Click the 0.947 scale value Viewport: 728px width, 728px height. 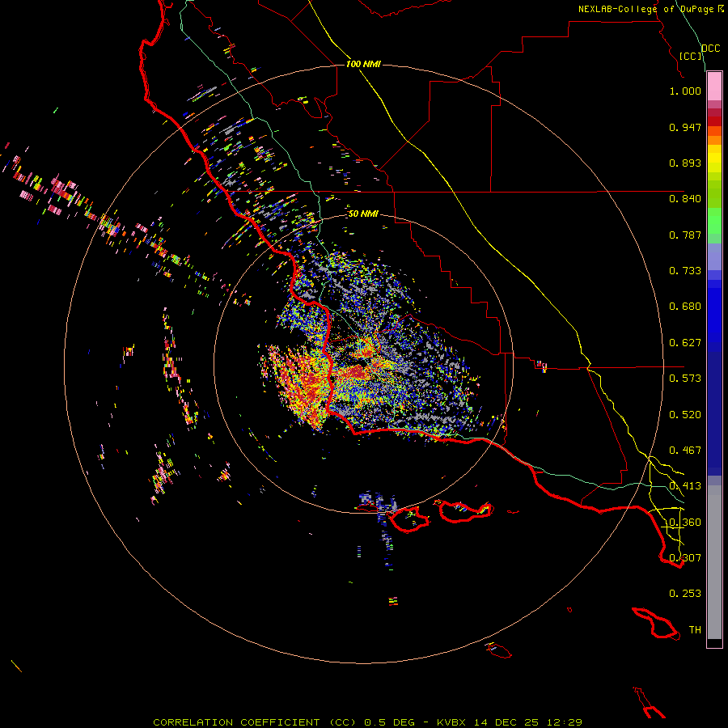coord(685,127)
